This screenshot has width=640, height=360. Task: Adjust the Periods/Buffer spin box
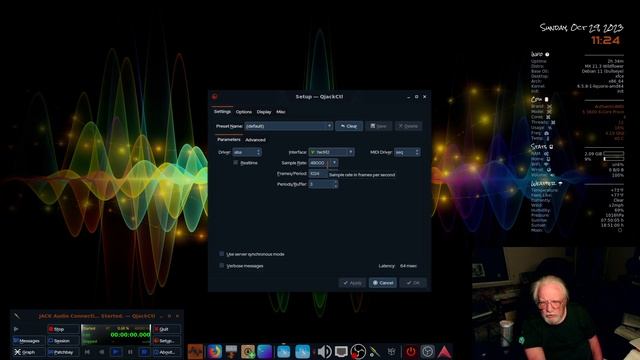[323, 184]
